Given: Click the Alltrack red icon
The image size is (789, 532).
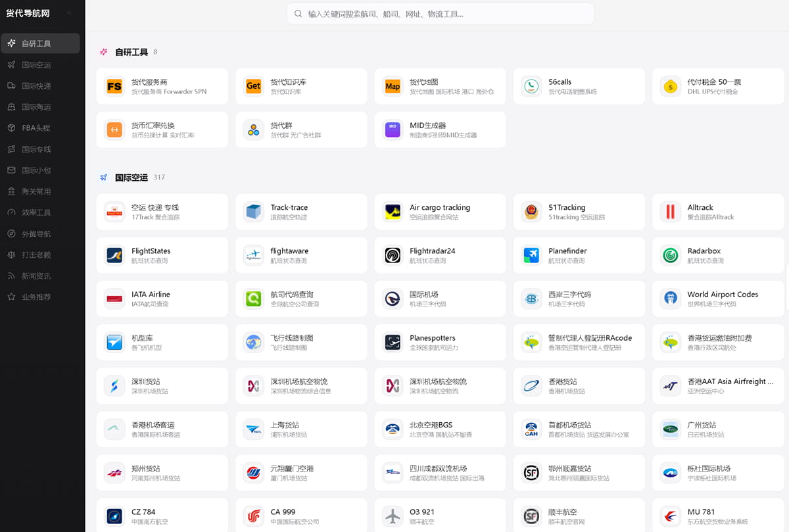Looking at the screenshot, I should (x=671, y=212).
